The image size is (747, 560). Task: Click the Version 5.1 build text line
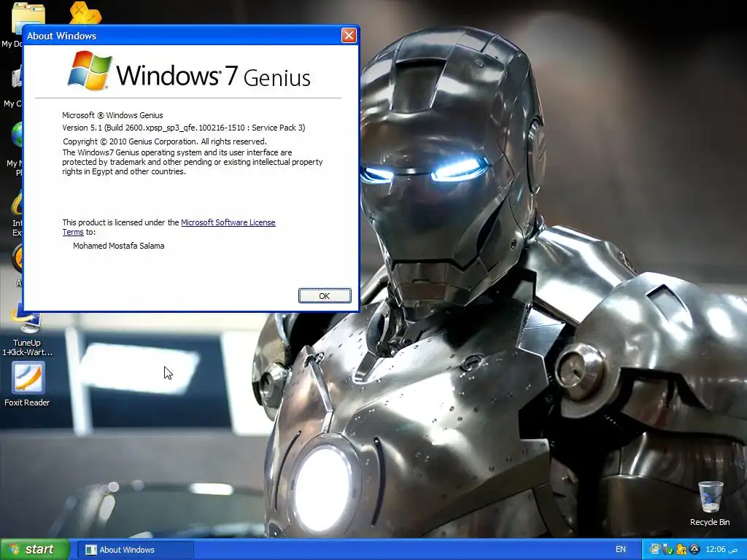(184, 128)
